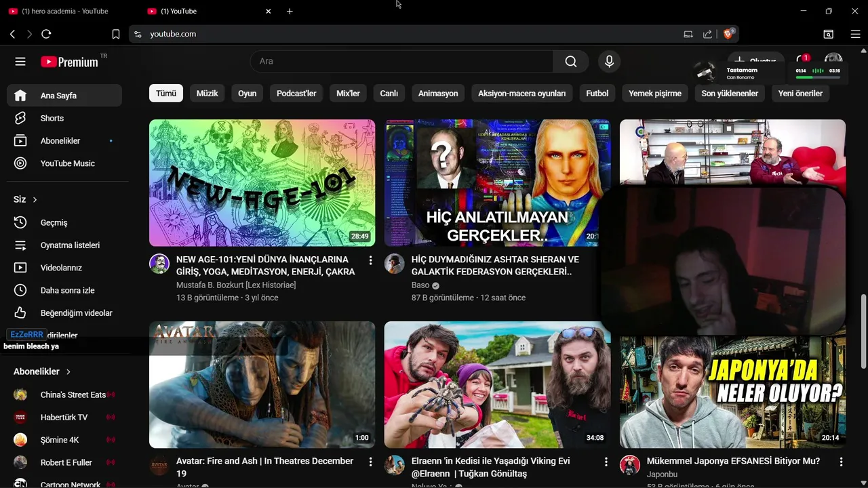This screenshot has height=488, width=868.
Task: Go forward with the browser forward arrow
Action: (x=29, y=34)
